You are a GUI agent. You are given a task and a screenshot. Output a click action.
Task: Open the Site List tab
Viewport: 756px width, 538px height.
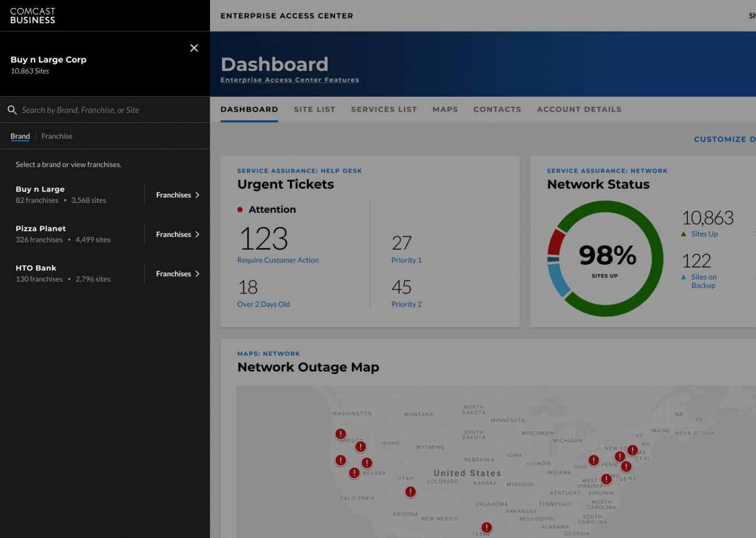coord(314,109)
